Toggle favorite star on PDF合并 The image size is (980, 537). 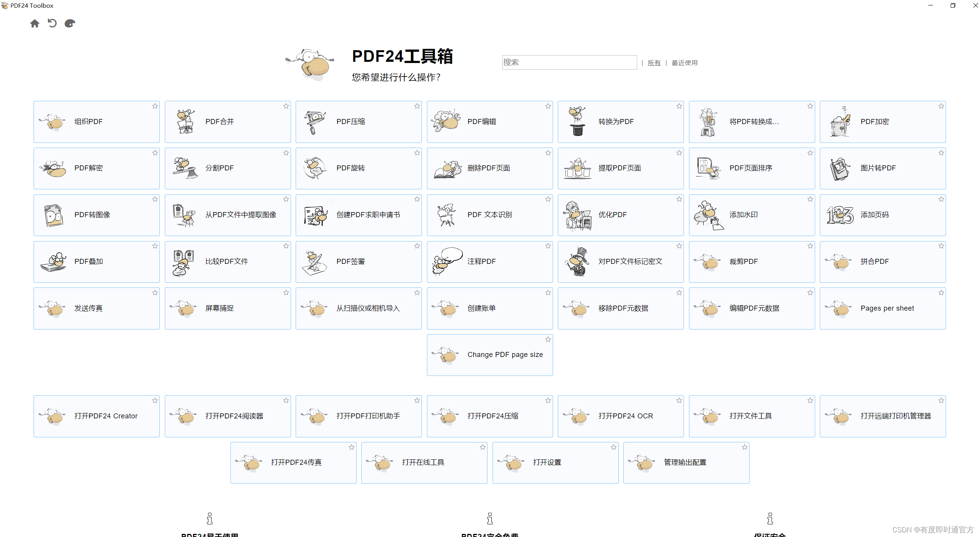(x=284, y=106)
